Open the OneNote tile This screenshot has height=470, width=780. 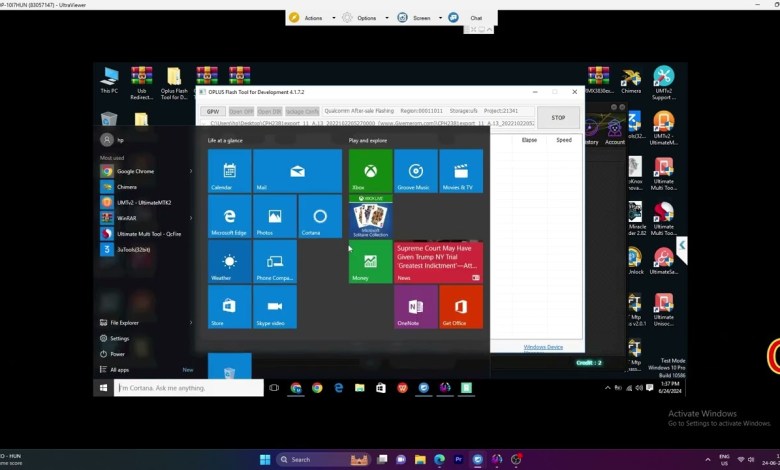click(x=415, y=306)
